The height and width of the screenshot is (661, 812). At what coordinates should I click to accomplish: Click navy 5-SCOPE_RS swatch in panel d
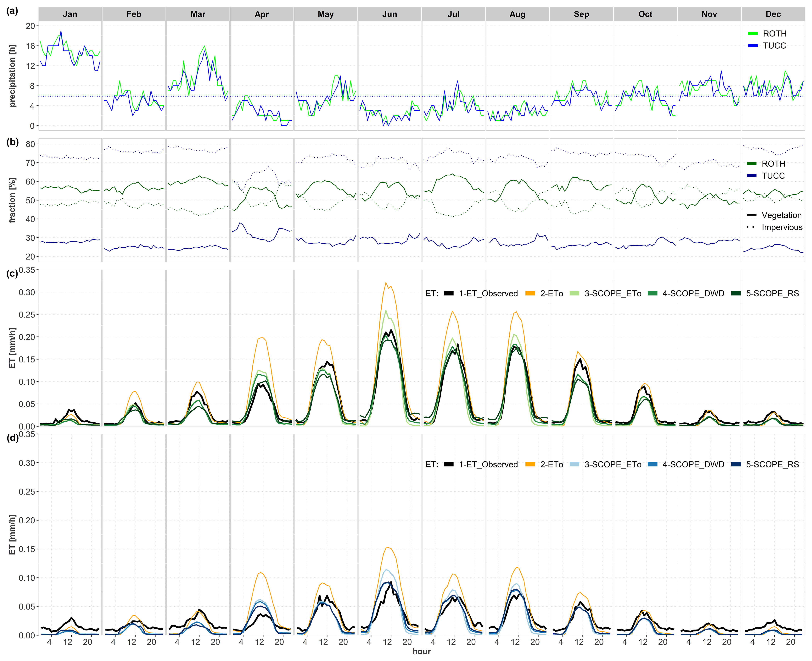pos(736,464)
